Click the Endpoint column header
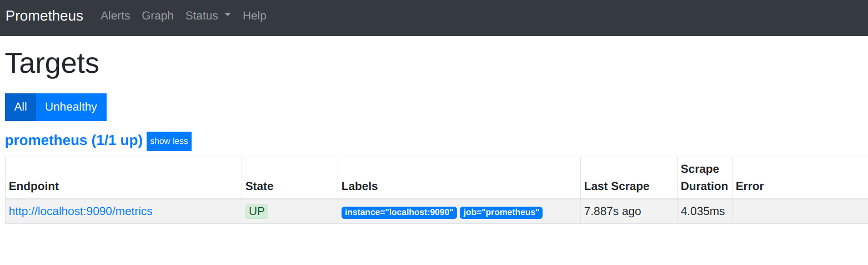Image resolution: width=868 pixels, height=265 pixels. [x=34, y=186]
